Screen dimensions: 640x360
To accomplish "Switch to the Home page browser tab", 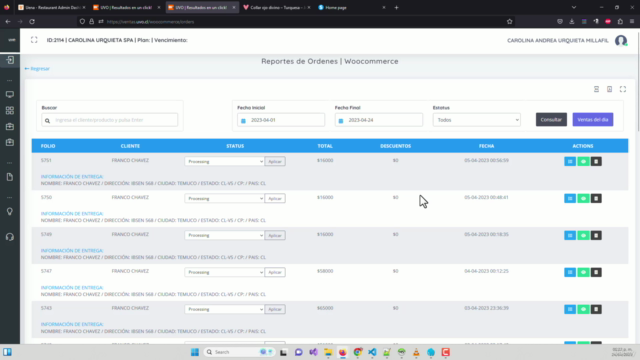I will (352, 7).
